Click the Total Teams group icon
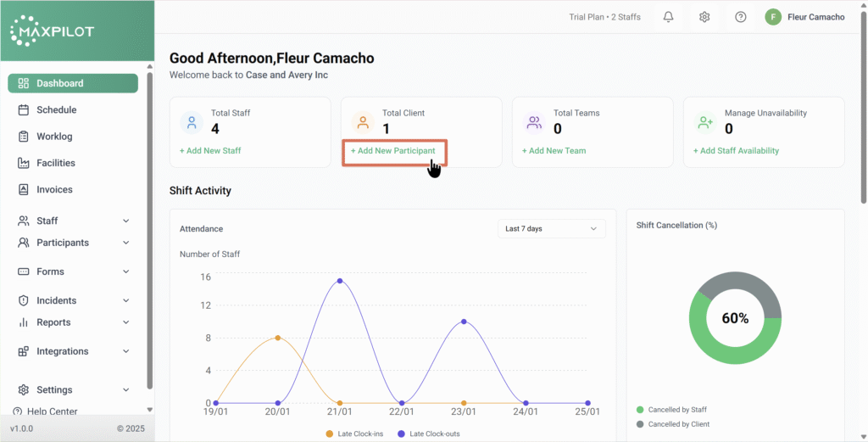This screenshot has height=442, width=868. [534, 123]
